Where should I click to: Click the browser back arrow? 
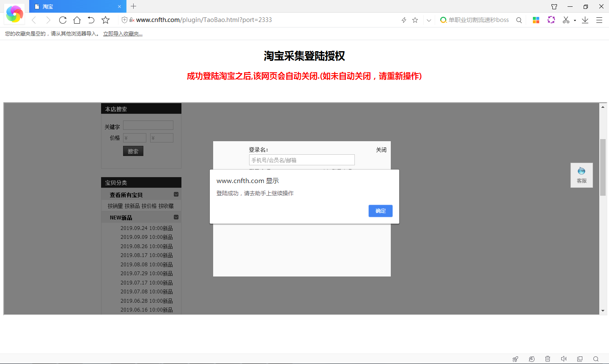(34, 20)
